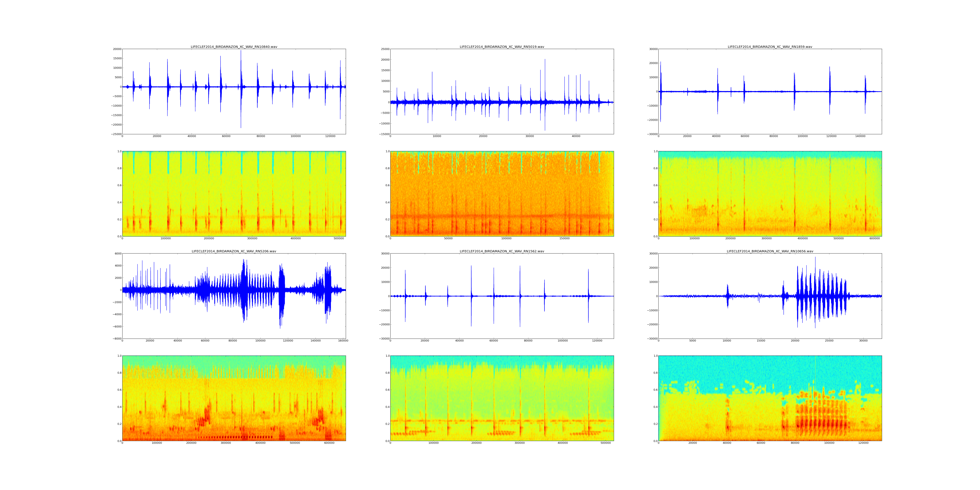Click the RN5019.wav plot title
The image size is (980, 490).
pos(502,47)
